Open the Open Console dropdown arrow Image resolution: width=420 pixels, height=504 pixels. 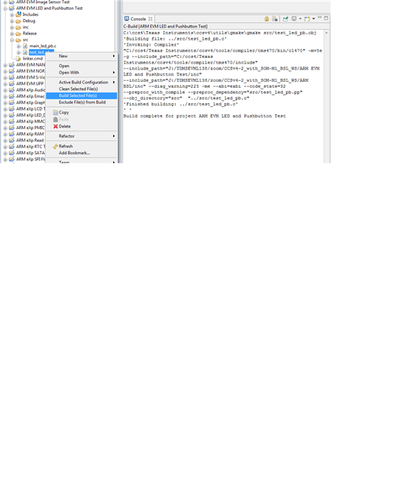(314, 19)
